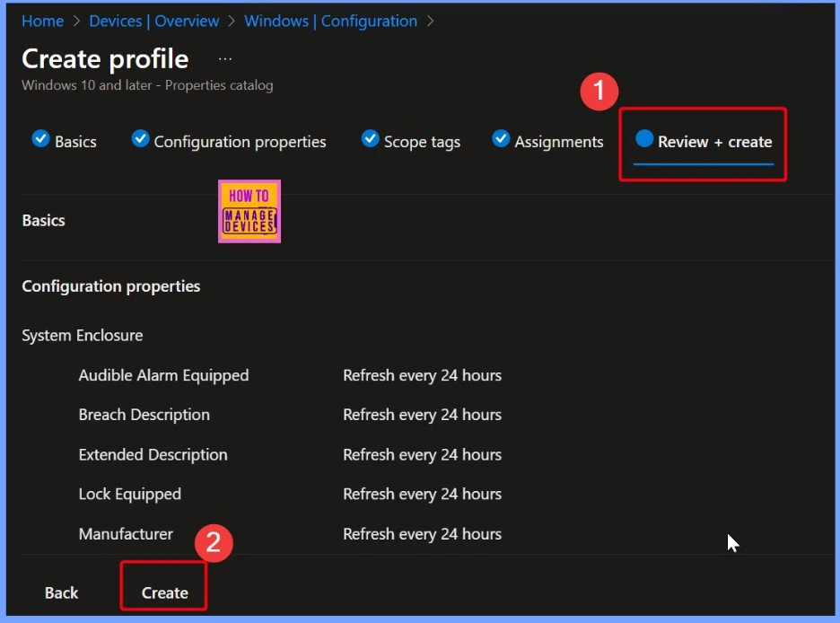Select the Audible Alarm Equipped property

coord(163,375)
